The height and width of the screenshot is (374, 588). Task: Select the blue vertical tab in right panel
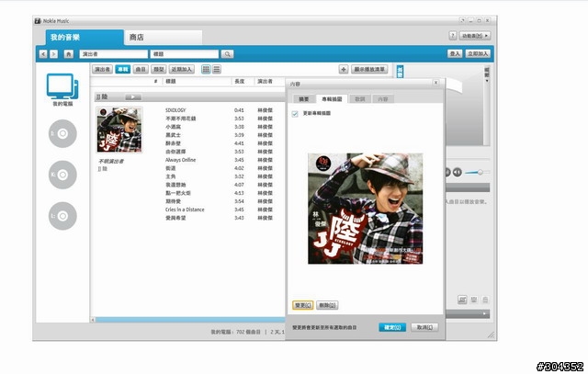401,72
